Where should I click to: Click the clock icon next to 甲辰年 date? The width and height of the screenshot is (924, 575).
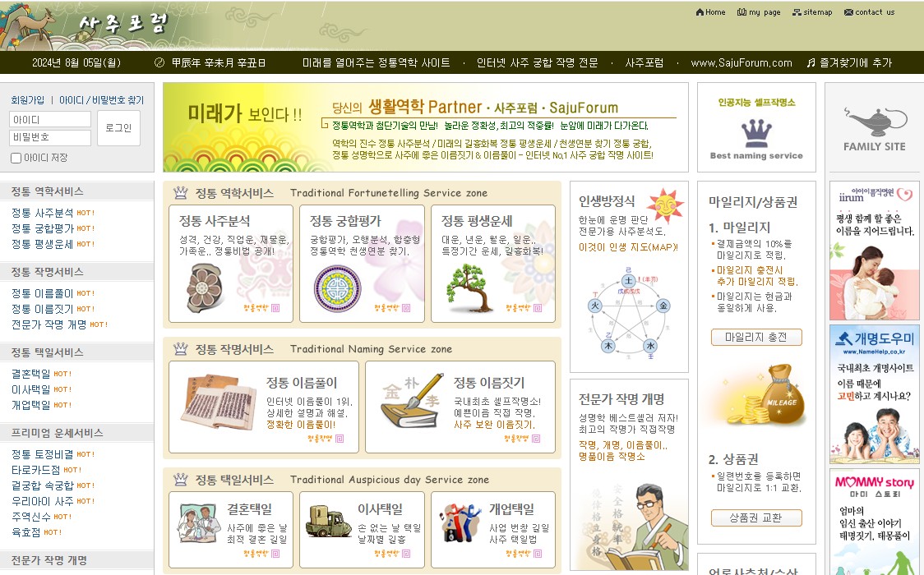[x=159, y=62]
